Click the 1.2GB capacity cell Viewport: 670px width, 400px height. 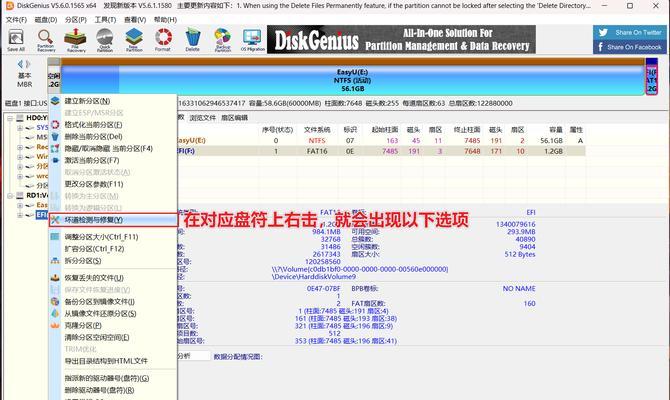(x=553, y=151)
